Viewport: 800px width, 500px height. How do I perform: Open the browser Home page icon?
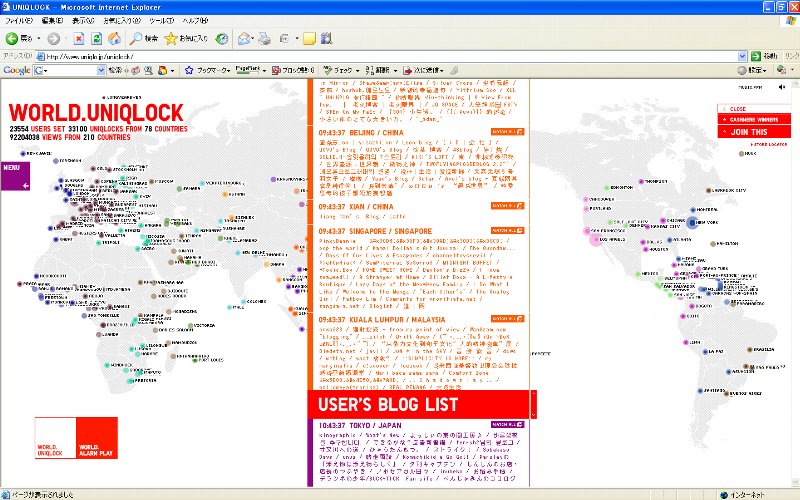114,38
